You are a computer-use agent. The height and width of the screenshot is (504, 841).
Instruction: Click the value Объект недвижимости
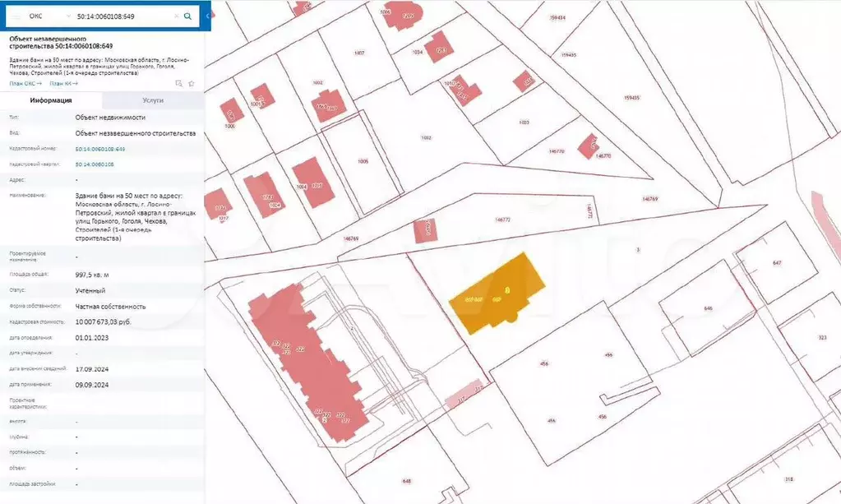pos(110,118)
